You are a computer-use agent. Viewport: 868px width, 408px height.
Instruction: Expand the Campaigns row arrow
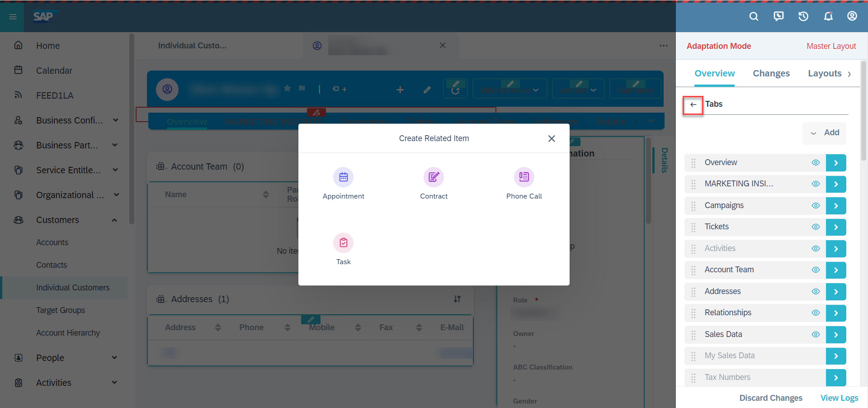[x=836, y=206]
